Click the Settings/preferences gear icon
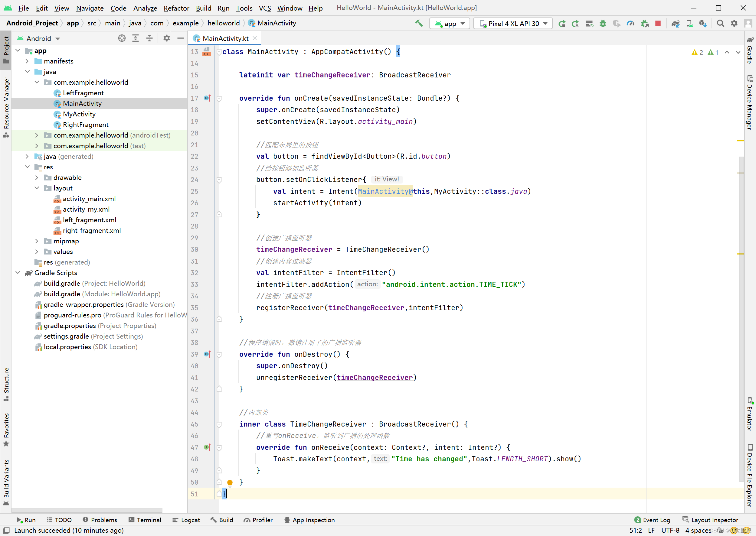 tap(735, 23)
